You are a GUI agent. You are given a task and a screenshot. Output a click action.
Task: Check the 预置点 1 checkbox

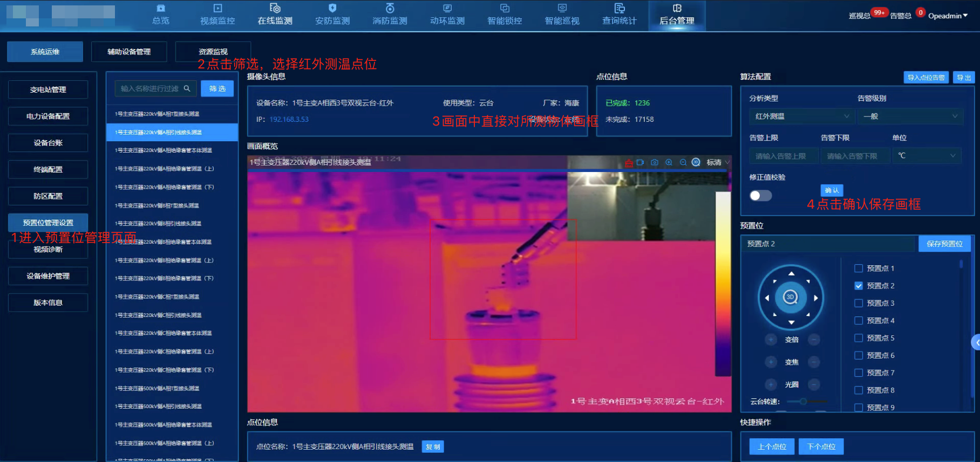859,268
